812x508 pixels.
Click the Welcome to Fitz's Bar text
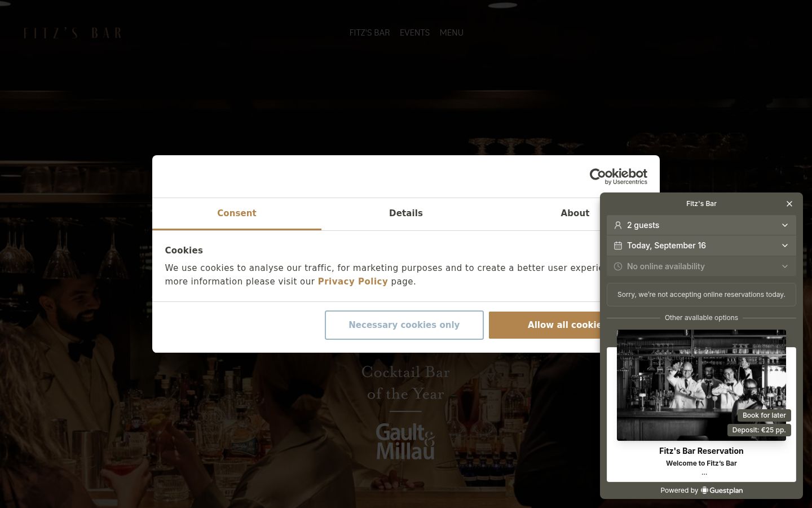(x=701, y=463)
